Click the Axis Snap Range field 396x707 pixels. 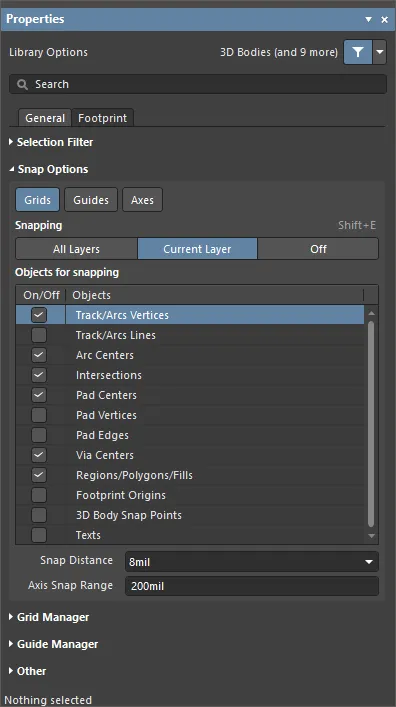tap(252, 586)
